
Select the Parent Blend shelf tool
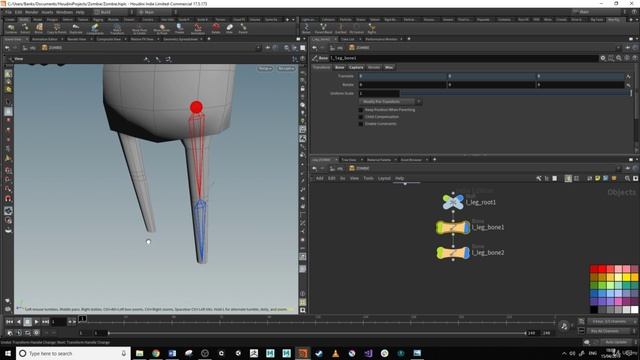click(x=323, y=29)
